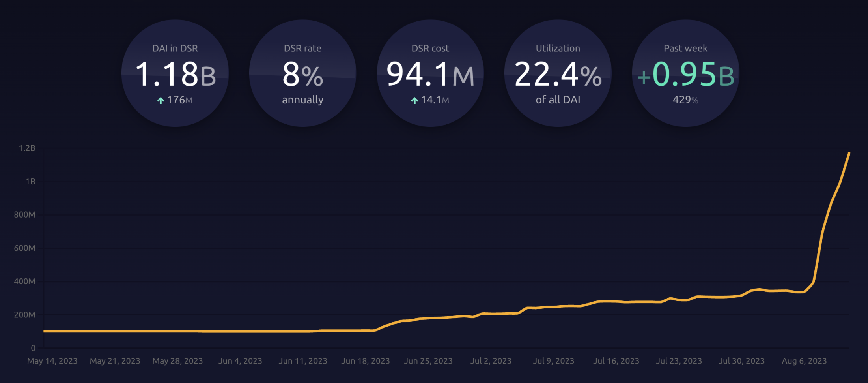868x383 pixels.
Task: Click the Jun 25, 2023 date label
Action: 428,361
